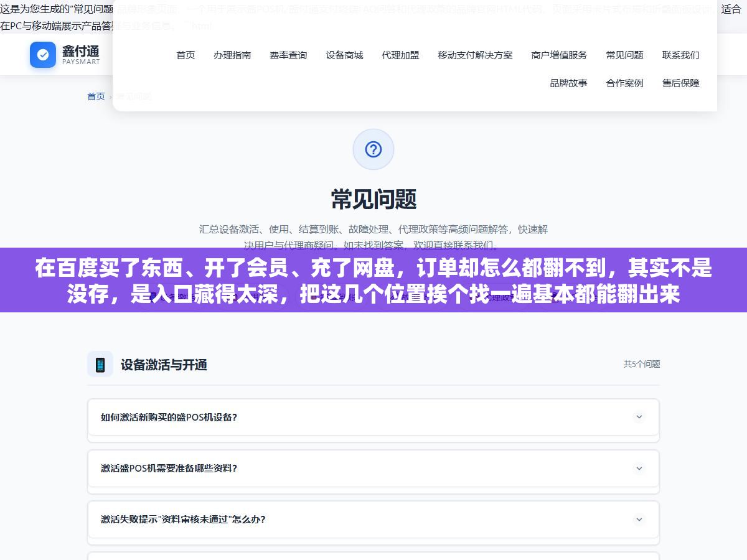Click the question text '如何激活新购买的盛POS机设备?'
Image resolution: width=747 pixels, height=560 pixels.
[x=169, y=417]
